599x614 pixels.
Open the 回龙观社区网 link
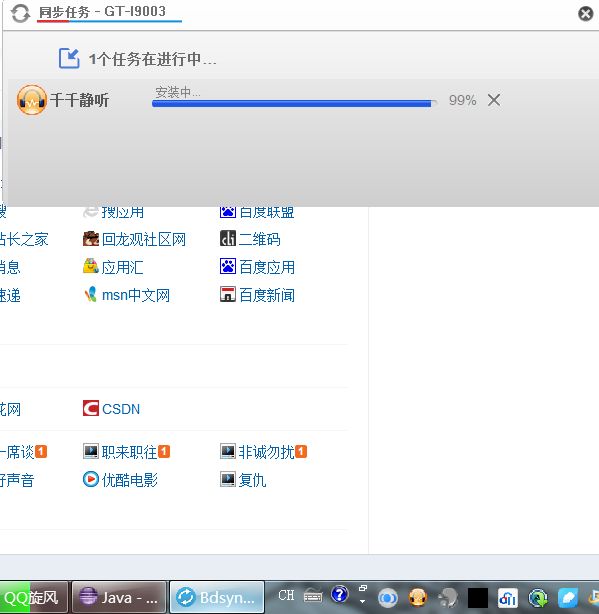click(x=144, y=239)
